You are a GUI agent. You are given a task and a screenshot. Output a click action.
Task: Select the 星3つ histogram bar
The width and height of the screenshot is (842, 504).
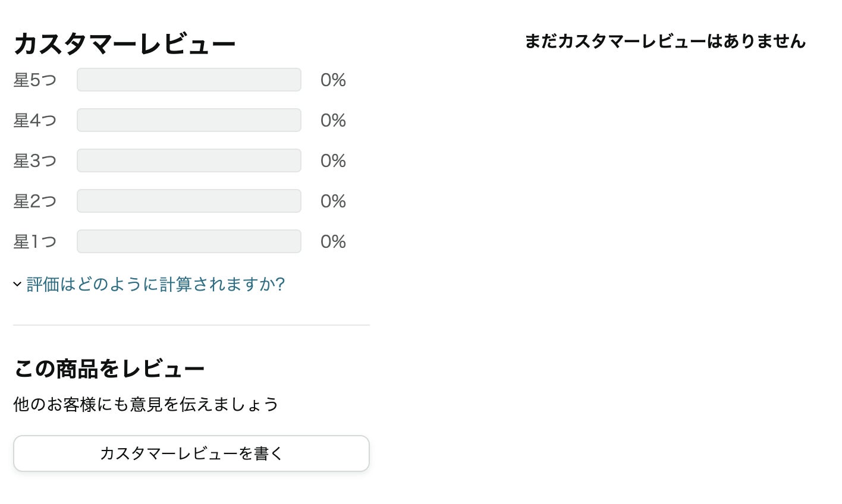pyautogui.click(x=189, y=160)
